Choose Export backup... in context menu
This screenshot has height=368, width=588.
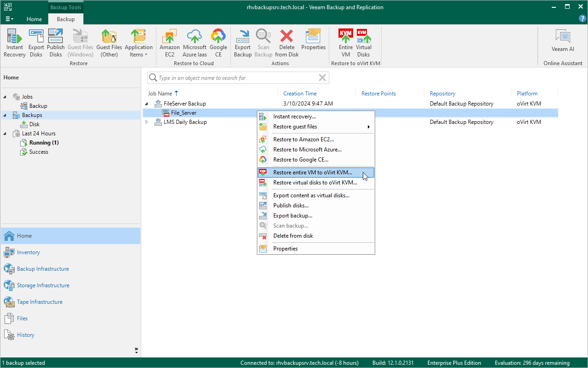[316, 216]
